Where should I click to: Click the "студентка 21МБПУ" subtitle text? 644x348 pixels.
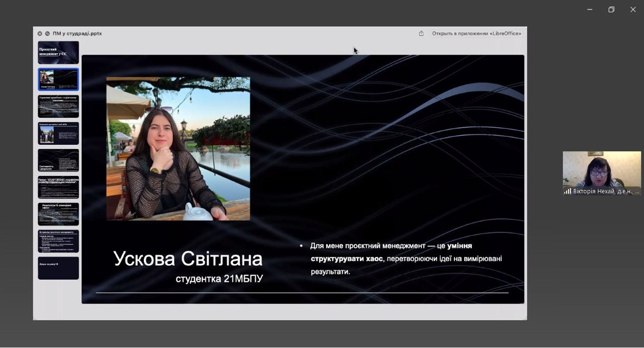click(x=219, y=279)
